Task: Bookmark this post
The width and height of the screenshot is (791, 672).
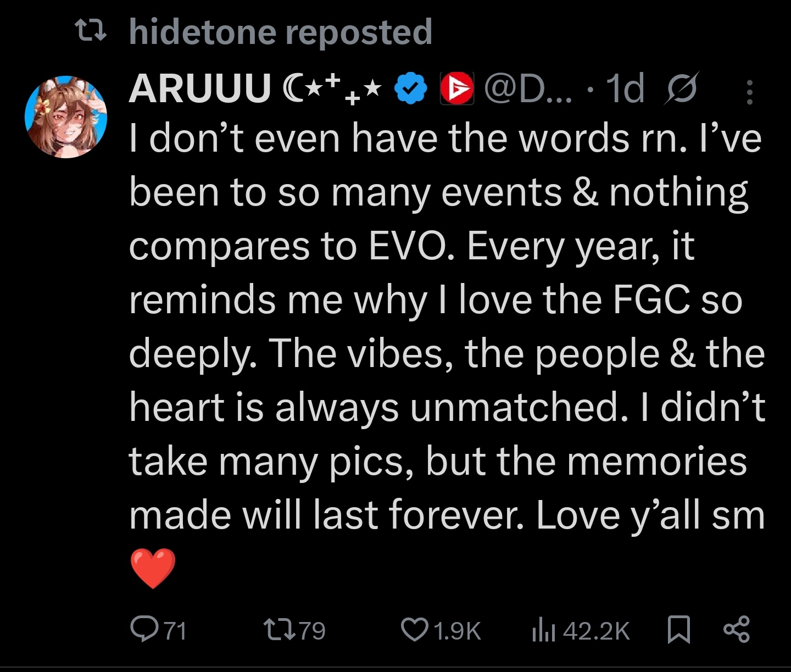Action: [678, 630]
